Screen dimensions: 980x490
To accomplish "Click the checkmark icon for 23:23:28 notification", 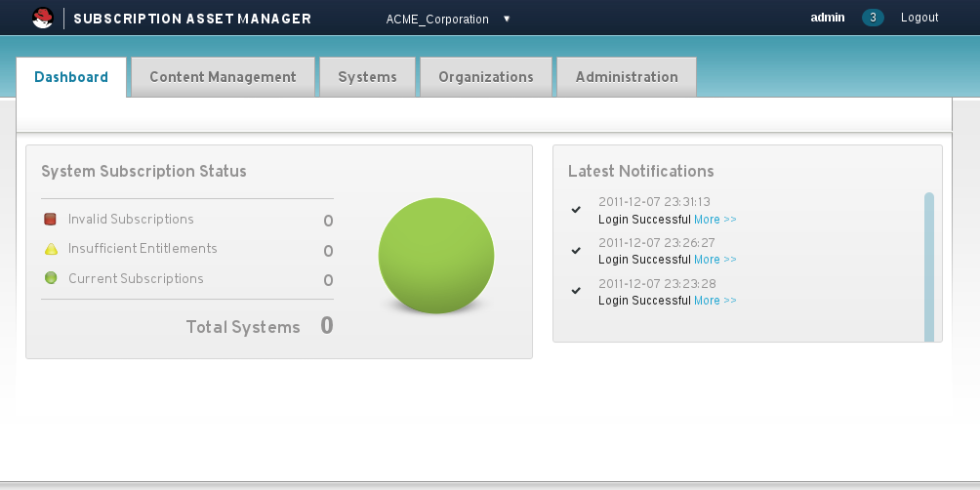I will click(x=576, y=291).
